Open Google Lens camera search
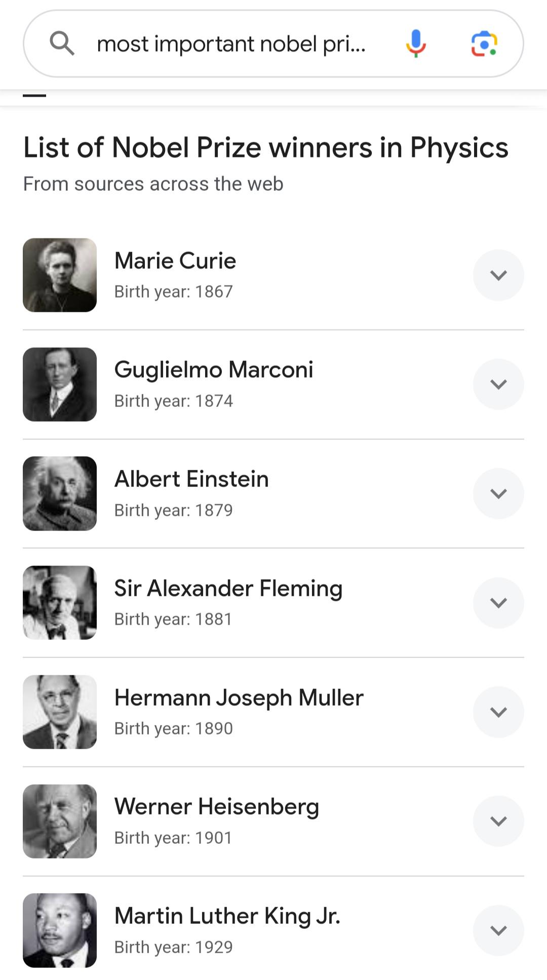547x980 pixels. 484,44
